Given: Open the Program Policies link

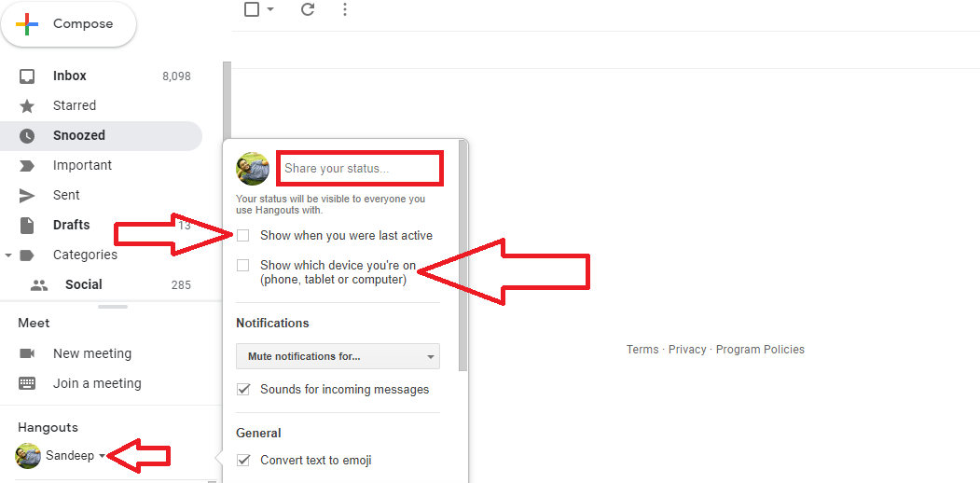Looking at the screenshot, I should pyautogui.click(x=760, y=350).
